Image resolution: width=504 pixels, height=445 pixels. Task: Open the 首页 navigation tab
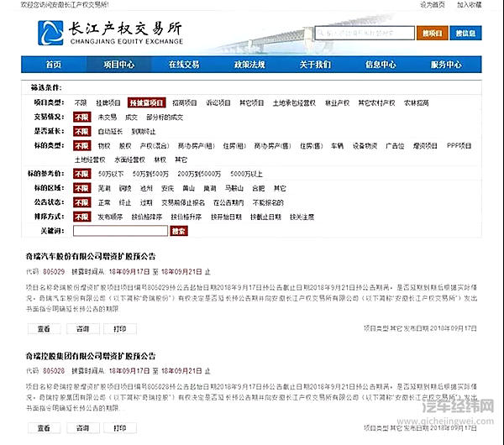(x=54, y=65)
